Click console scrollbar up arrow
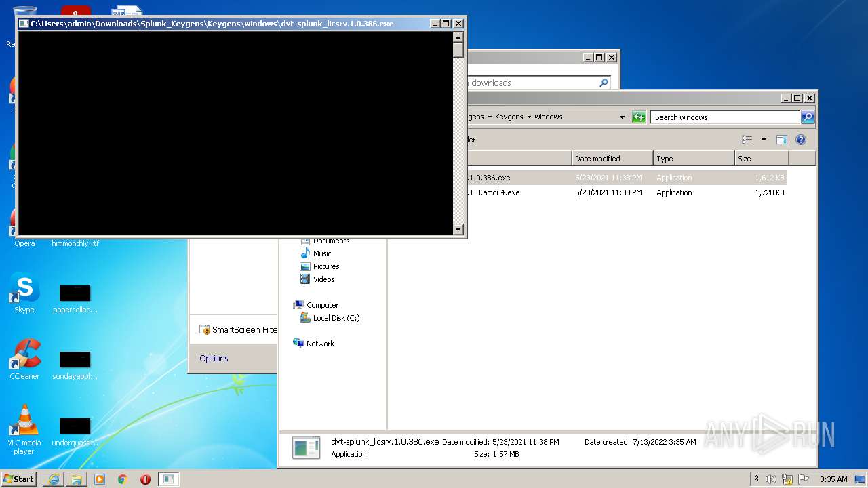 coord(458,37)
